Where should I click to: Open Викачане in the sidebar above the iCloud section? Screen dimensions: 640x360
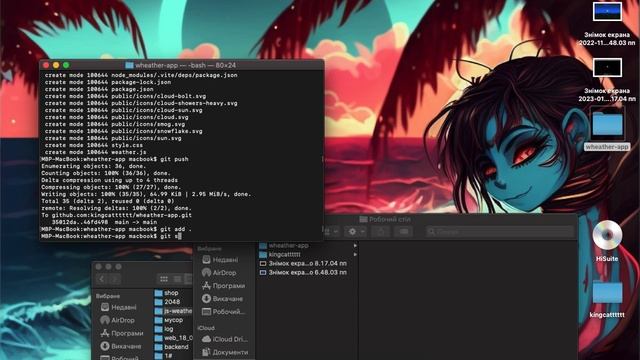[x=224, y=299]
